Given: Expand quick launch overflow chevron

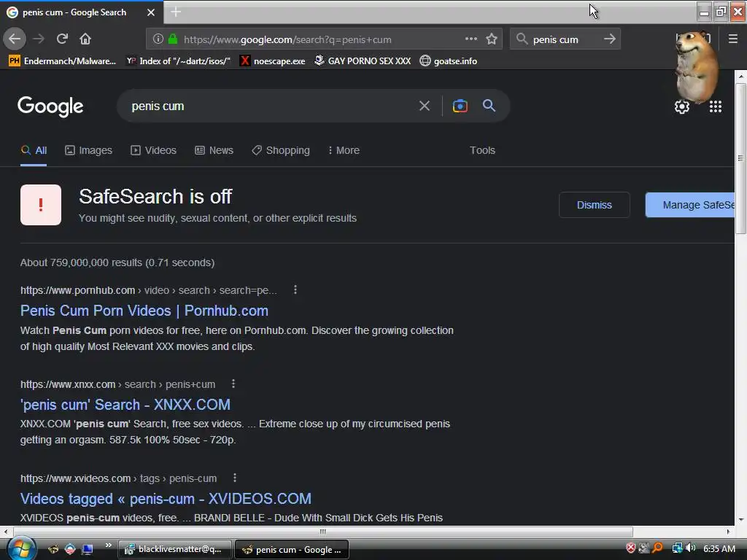Looking at the screenshot, I should pyautogui.click(x=109, y=545).
